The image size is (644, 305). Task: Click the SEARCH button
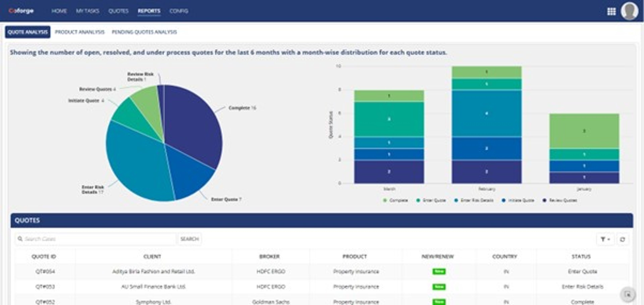click(x=190, y=239)
